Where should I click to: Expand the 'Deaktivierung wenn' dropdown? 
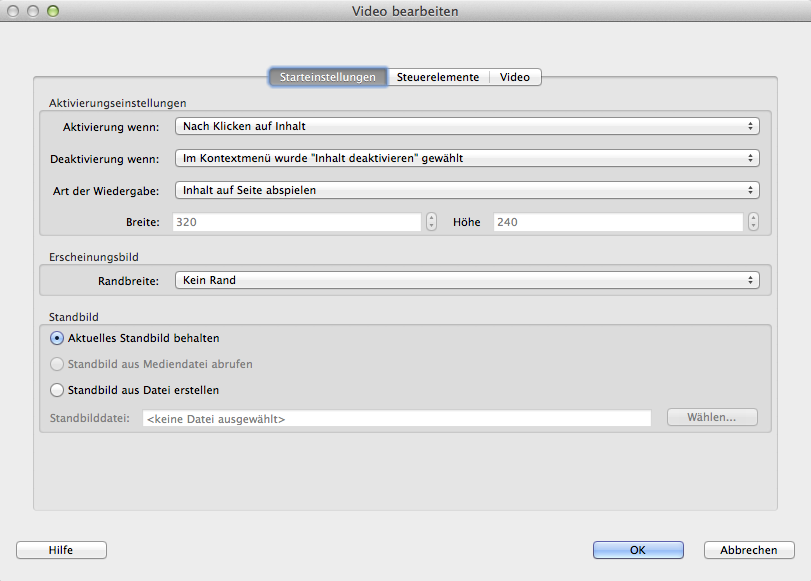tap(466, 158)
